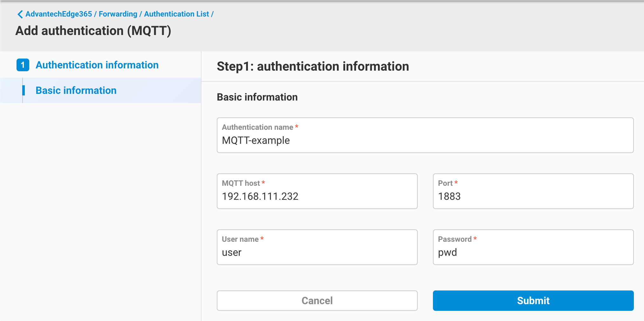
Task: Open the Authentication List breadcrumb
Action: pos(176,14)
